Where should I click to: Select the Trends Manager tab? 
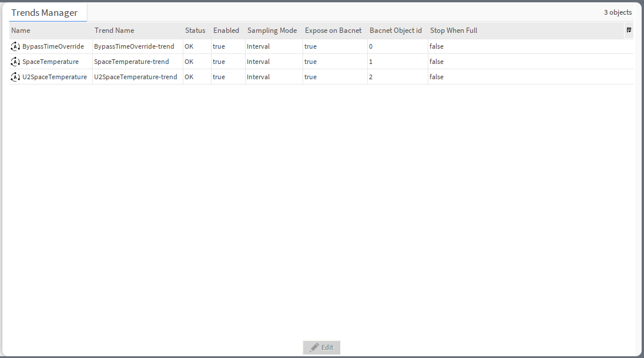[45, 13]
